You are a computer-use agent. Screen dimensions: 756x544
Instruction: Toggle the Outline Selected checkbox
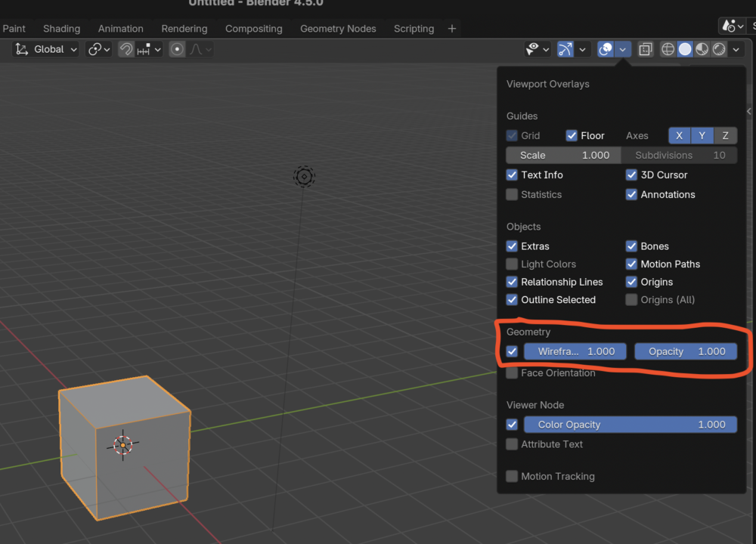(512, 300)
